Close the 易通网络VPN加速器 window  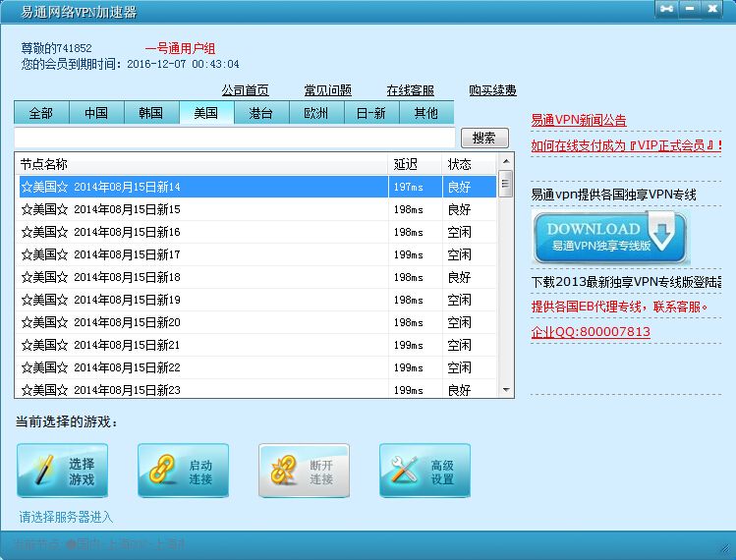714,9
